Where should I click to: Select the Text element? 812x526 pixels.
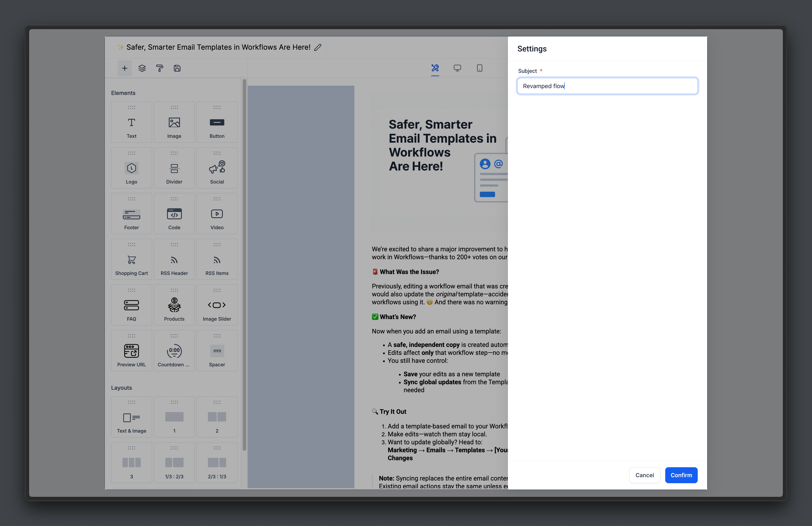131,122
